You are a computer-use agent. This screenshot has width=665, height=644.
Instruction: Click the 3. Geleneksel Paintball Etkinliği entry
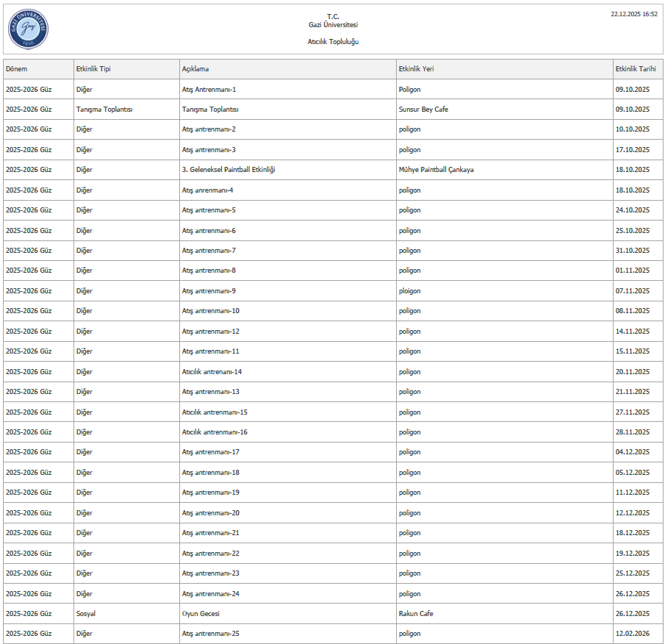point(229,170)
